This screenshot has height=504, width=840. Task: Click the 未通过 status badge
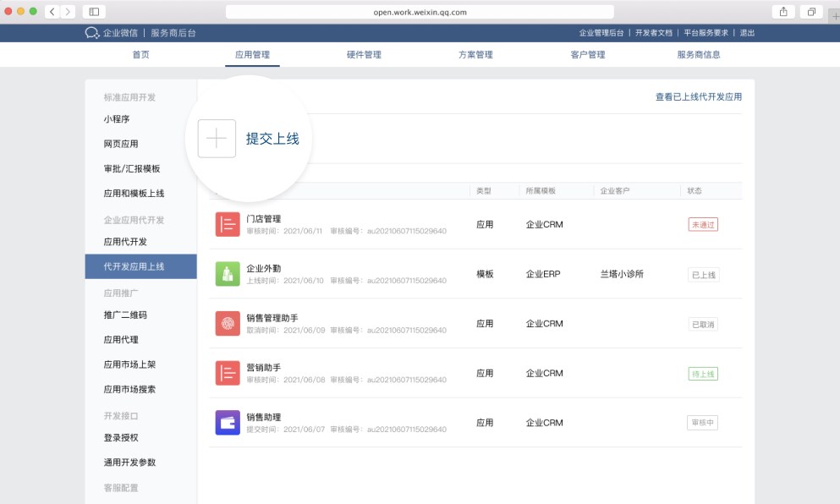pyautogui.click(x=703, y=225)
